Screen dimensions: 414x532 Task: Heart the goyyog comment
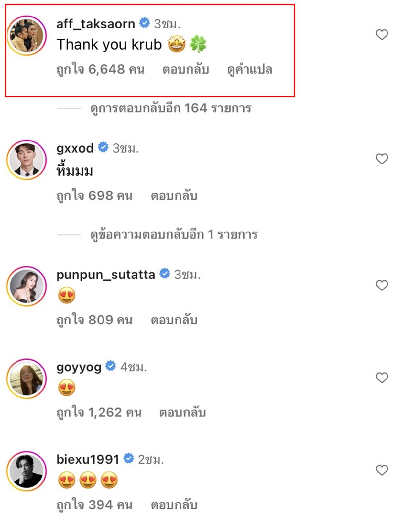pos(382,378)
